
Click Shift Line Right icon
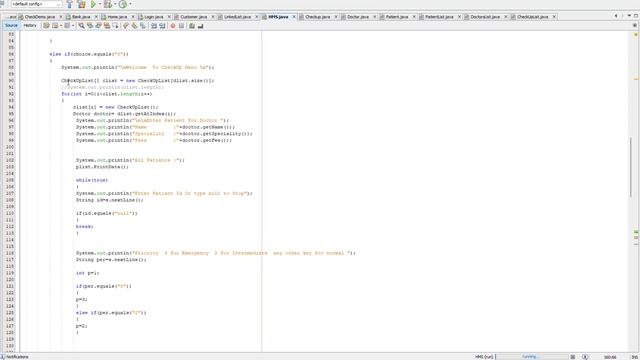click(162, 26)
